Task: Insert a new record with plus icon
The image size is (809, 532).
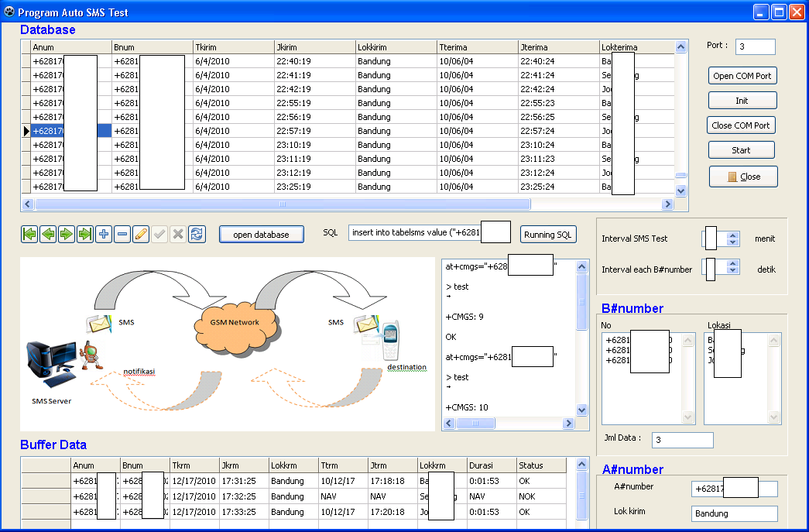Action: click(104, 234)
